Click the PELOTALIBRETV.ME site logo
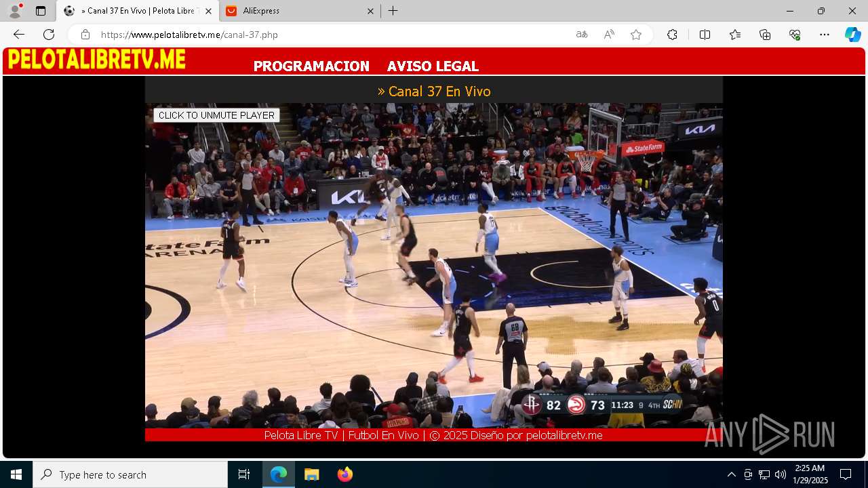 pos(97,60)
